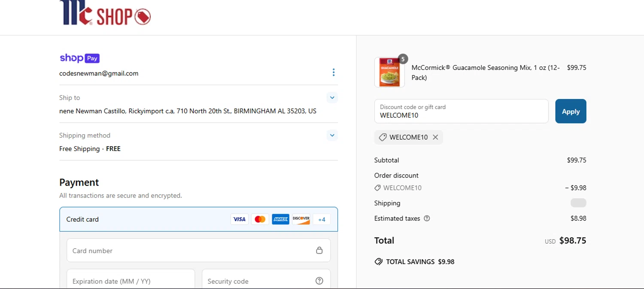Click the Estimated taxes value $8.98
Viewport: 644px width, 289px height.
(578, 218)
